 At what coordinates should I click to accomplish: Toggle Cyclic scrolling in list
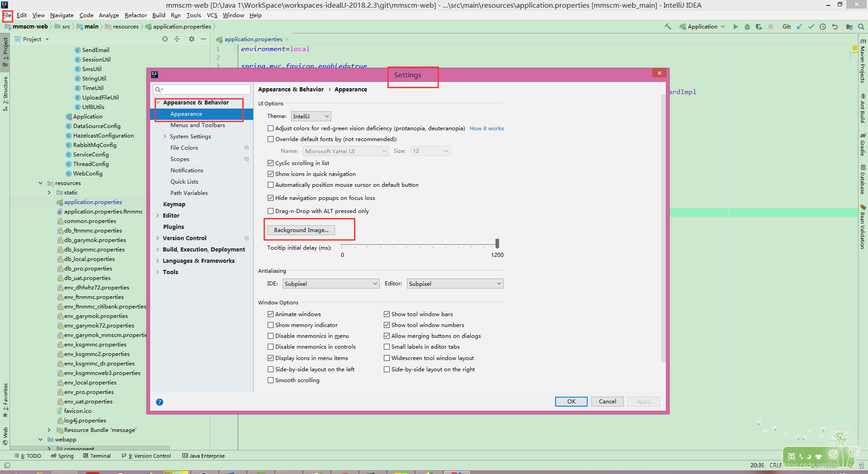click(270, 163)
